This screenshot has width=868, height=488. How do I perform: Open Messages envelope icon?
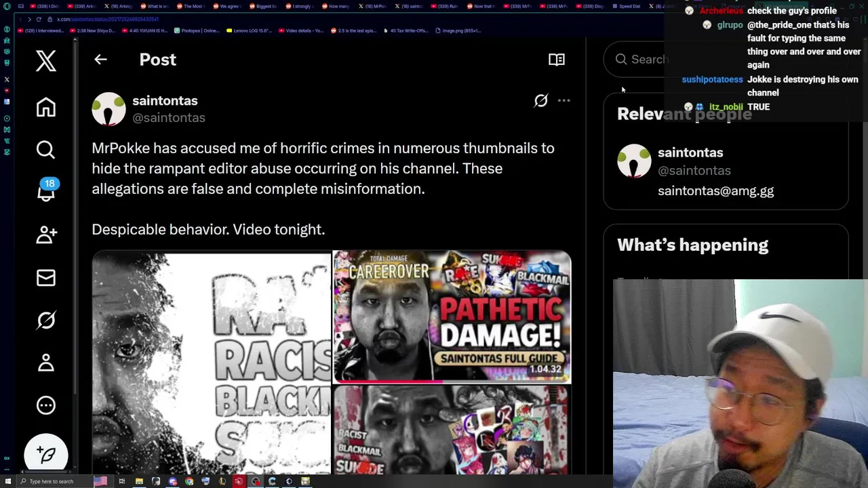(46, 277)
